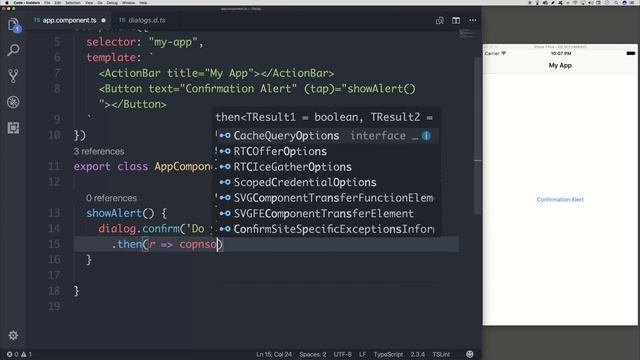Click the feedback smiley in status bar
Viewport: 640px width, 360px height.
click(x=470, y=354)
